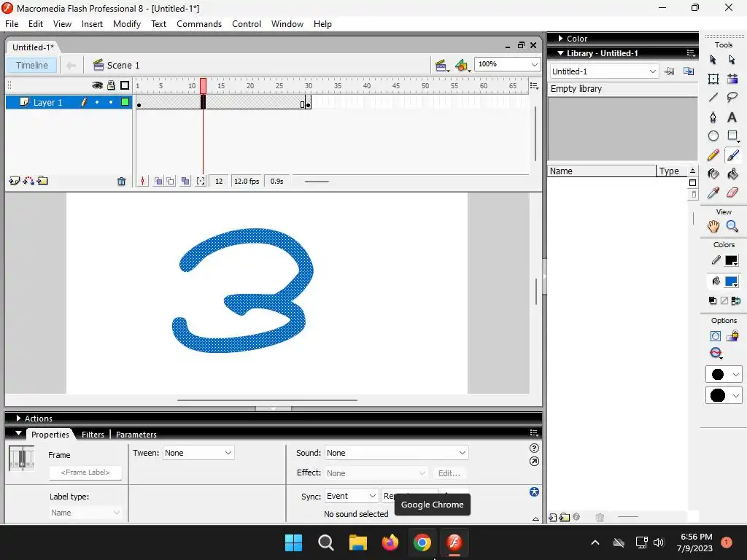Select the Text tool
Image resolution: width=747 pixels, height=560 pixels.
click(x=732, y=117)
